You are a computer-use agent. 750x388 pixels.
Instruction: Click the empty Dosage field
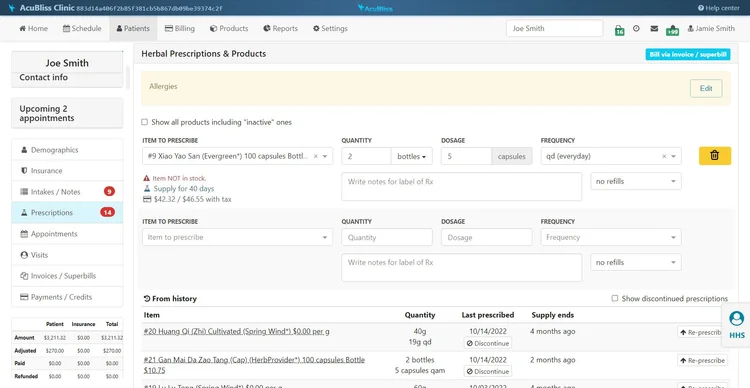[486, 237]
